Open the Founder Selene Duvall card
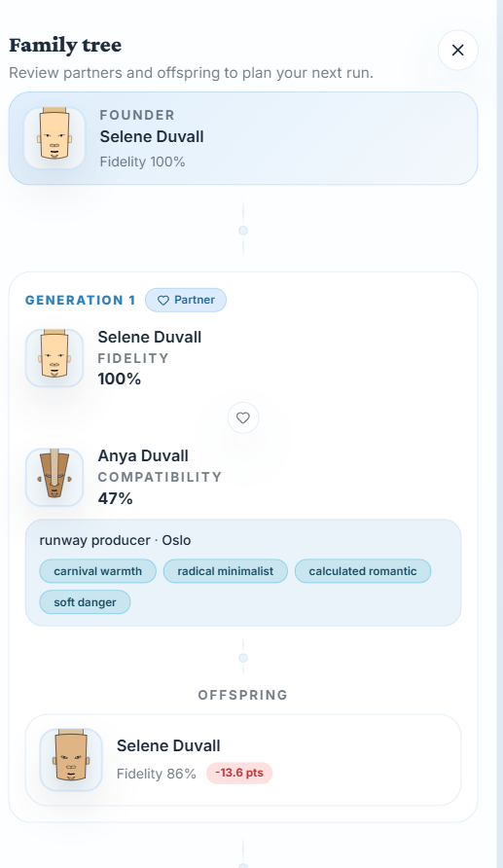The image size is (503, 868). point(243,138)
